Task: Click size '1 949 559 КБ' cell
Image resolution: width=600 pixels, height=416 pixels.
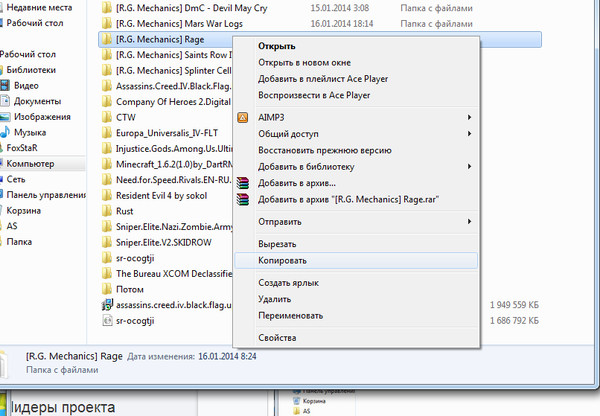Action: click(514, 305)
